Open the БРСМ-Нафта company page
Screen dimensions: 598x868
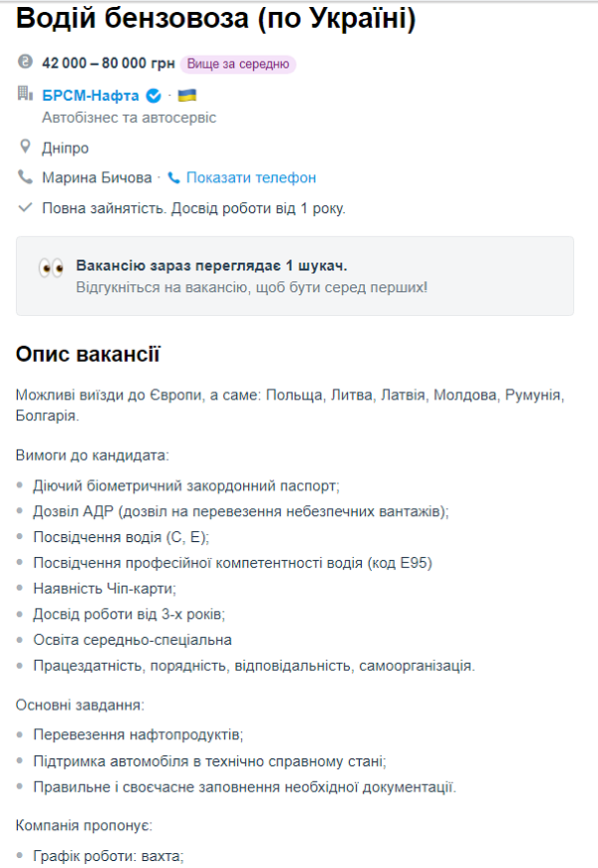[x=91, y=96]
